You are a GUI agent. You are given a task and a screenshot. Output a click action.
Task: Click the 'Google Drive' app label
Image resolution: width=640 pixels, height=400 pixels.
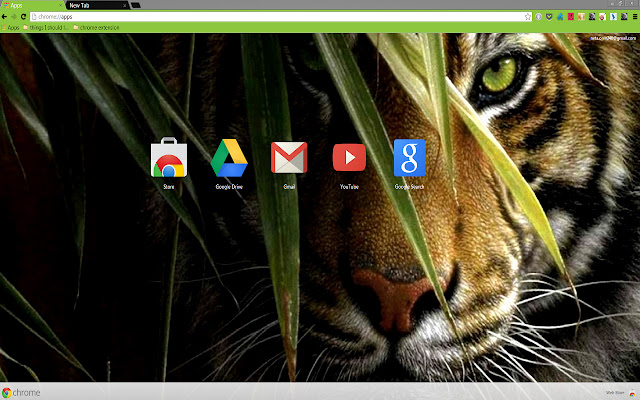point(229,187)
